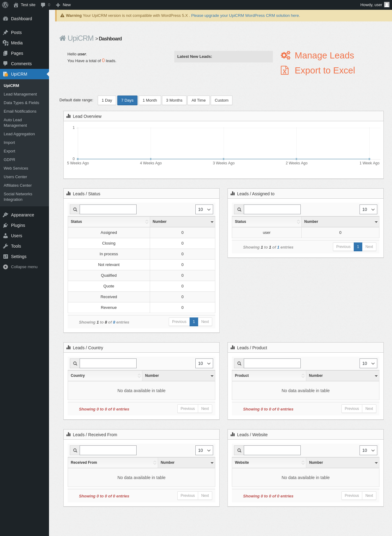The height and width of the screenshot is (536, 392).
Task: Click the New plus icon in admin bar
Action: [58, 5]
